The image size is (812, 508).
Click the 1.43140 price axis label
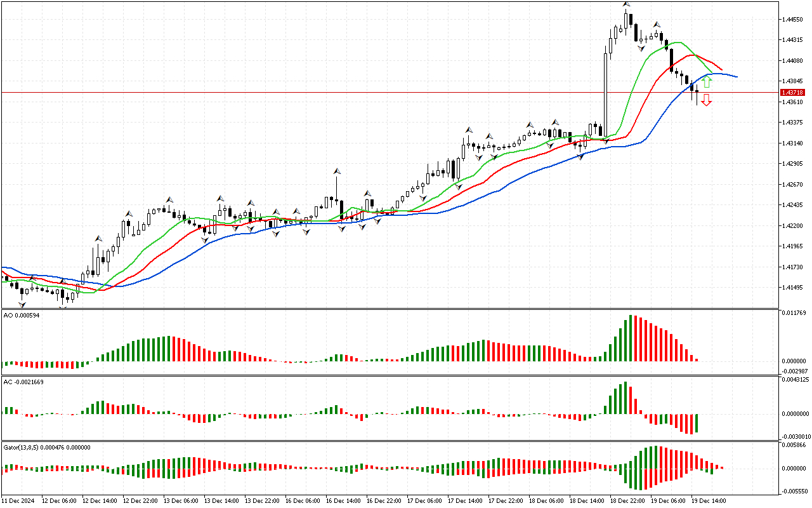[x=794, y=144]
